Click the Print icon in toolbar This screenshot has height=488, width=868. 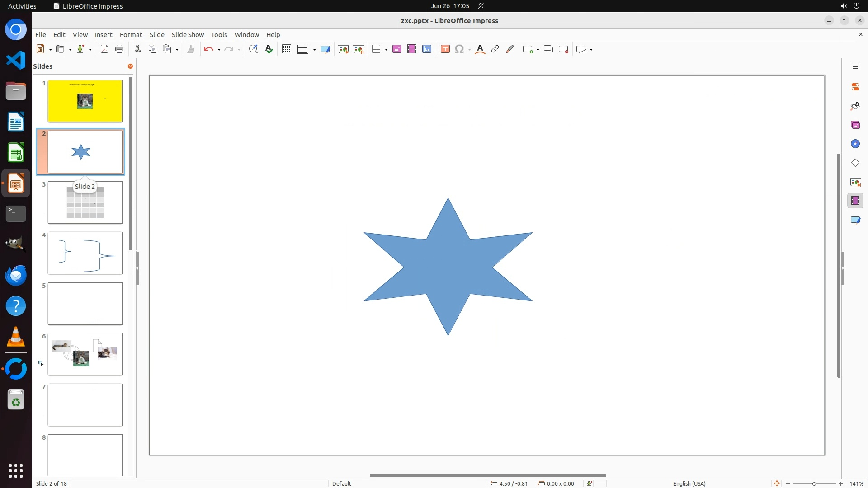[119, 49]
